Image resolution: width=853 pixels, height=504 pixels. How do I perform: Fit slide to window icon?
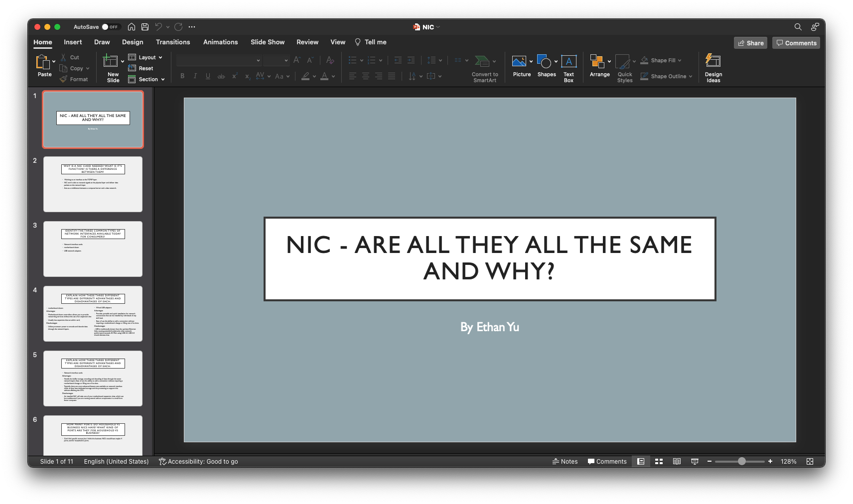[x=810, y=462]
